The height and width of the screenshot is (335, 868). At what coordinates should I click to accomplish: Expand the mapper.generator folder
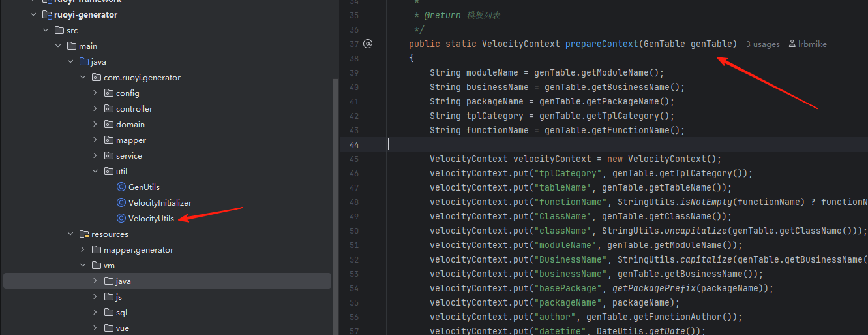pos(83,250)
